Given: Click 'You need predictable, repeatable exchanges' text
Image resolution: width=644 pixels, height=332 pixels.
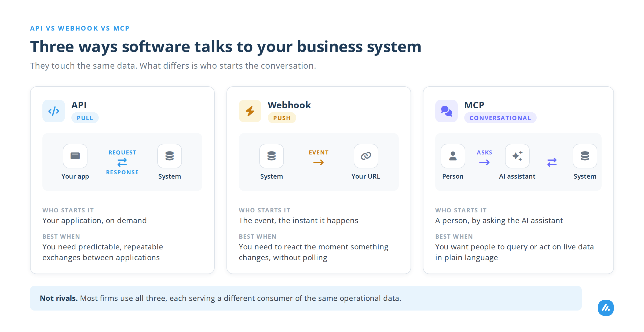Looking at the screenshot, I should pos(103,252).
